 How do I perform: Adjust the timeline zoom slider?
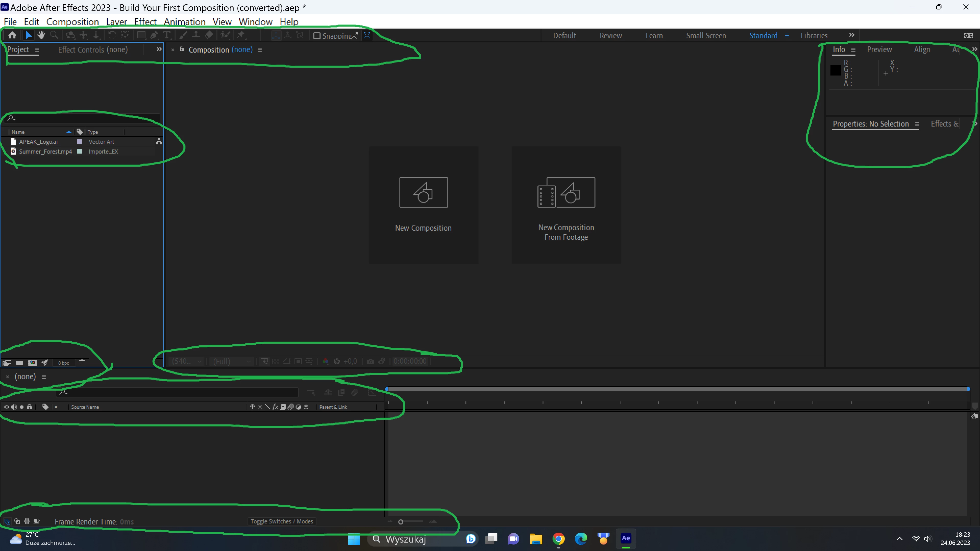[x=401, y=522]
